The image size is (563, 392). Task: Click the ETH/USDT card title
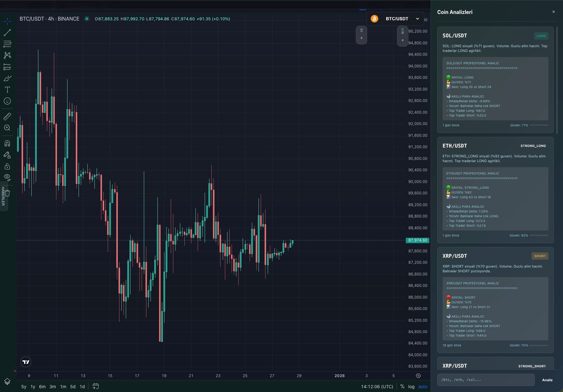(x=455, y=146)
